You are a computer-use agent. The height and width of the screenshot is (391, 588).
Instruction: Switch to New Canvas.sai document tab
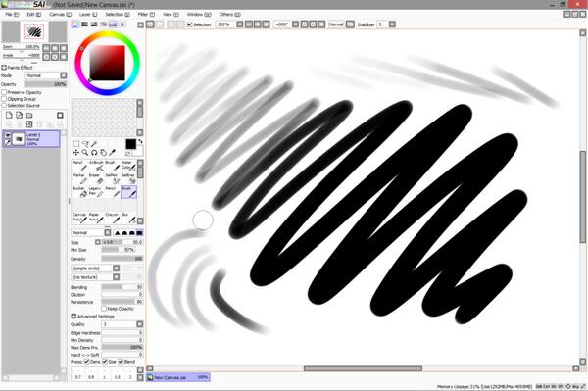pyautogui.click(x=178, y=377)
